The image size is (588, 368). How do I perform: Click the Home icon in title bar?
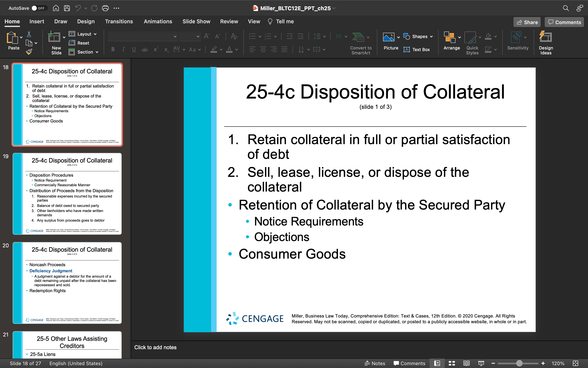click(56, 8)
